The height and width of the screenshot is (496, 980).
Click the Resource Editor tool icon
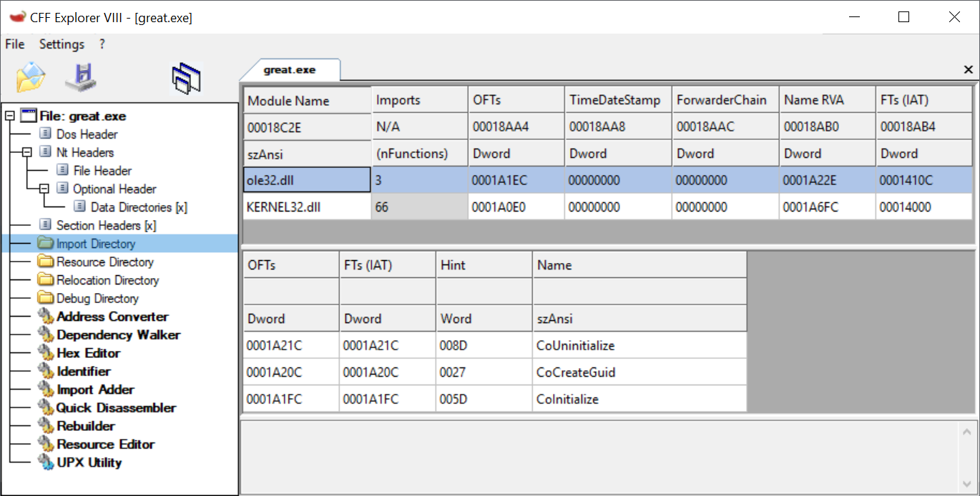(x=46, y=444)
